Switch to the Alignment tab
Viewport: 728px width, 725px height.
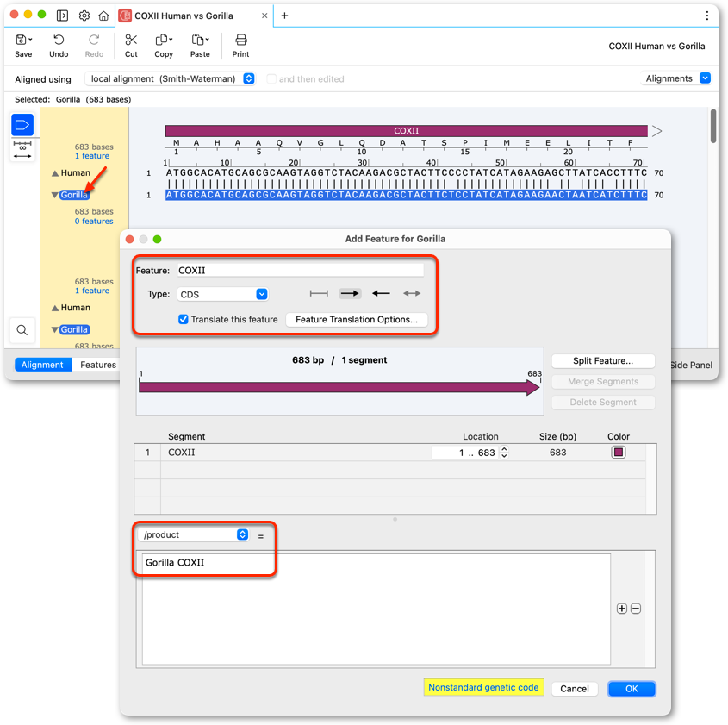coord(43,365)
